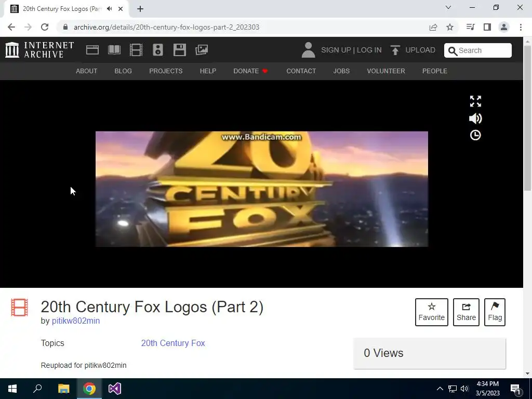Open the Video film strip icon
The height and width of the screenshot is (399, 532).
136,50
